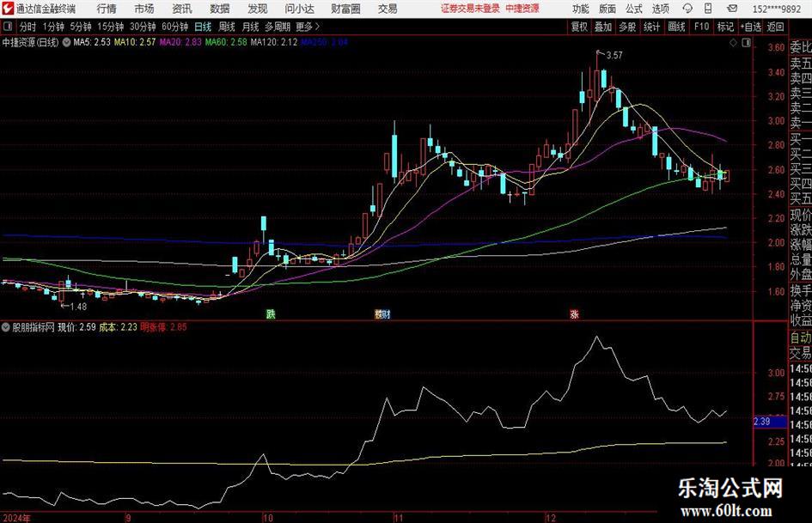Image resolution: width=812 pixels, height=523 pixels.
Task: Add stock with +自选 button
Action: pyautogui.click(x=751, y=27)
